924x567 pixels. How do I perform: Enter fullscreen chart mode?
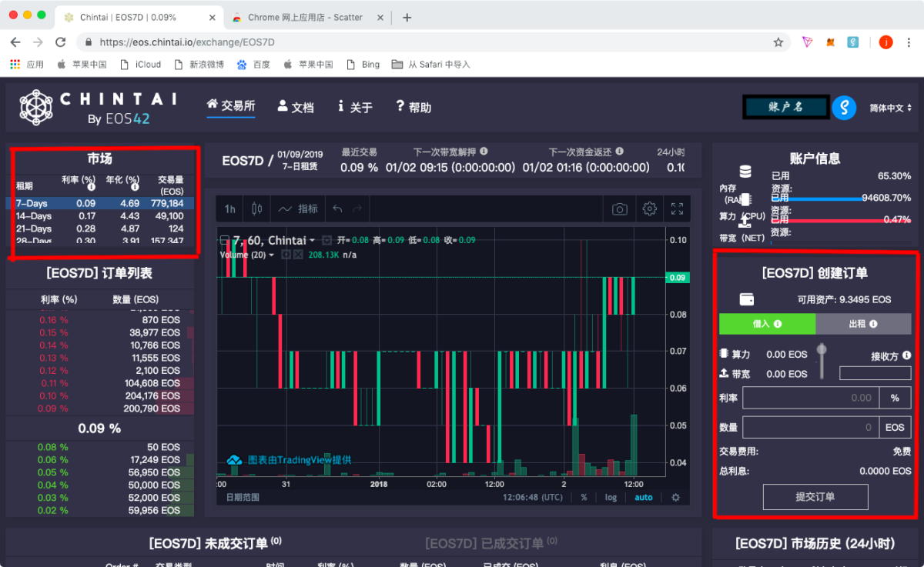pos(677,208)
